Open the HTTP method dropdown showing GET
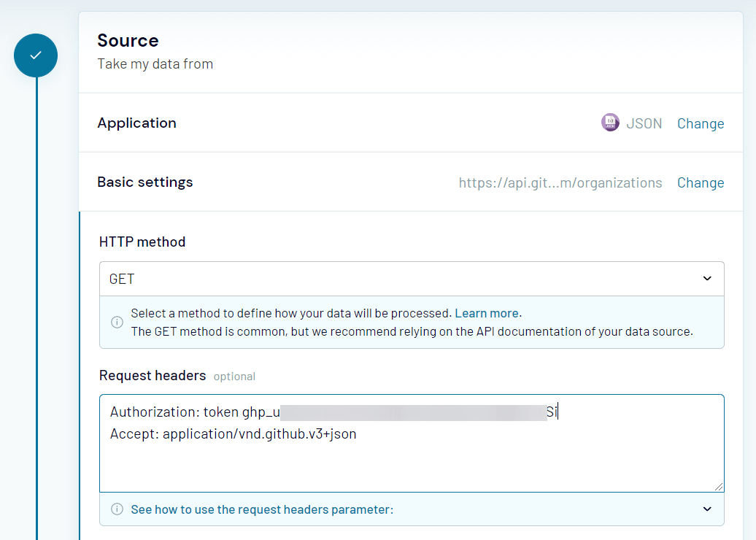Screen dimensions: 756x540 [x=412, y=278]
